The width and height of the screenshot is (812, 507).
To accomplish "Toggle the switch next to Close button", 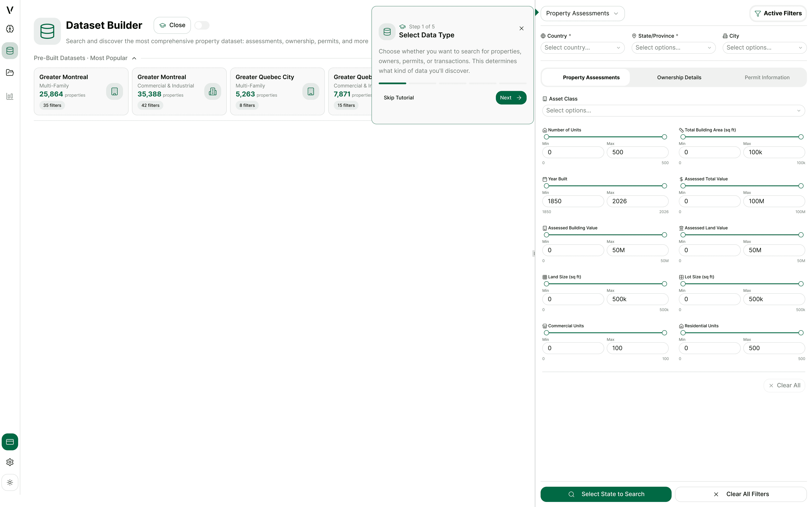I will click(202, 26).
